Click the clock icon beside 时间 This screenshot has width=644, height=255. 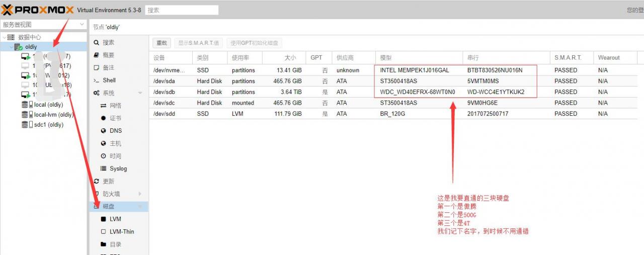pos(104,156)
